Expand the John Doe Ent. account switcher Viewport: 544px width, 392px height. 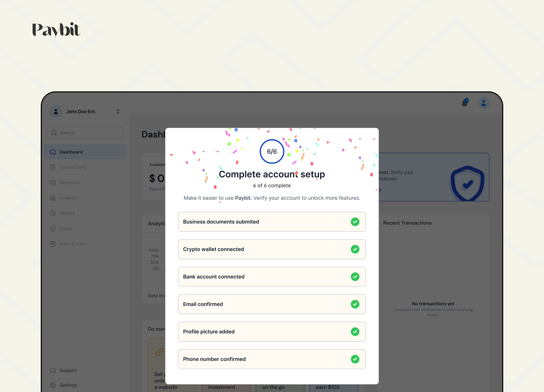118,112
